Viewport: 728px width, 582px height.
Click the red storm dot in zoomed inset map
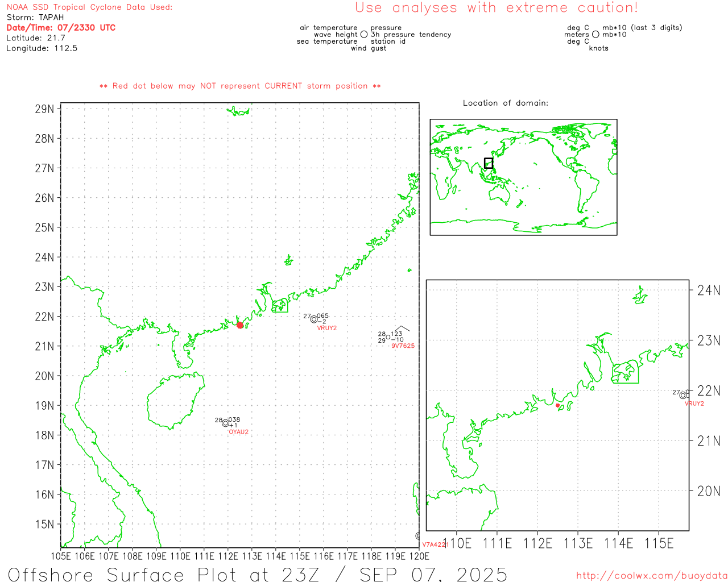[558, 405]
